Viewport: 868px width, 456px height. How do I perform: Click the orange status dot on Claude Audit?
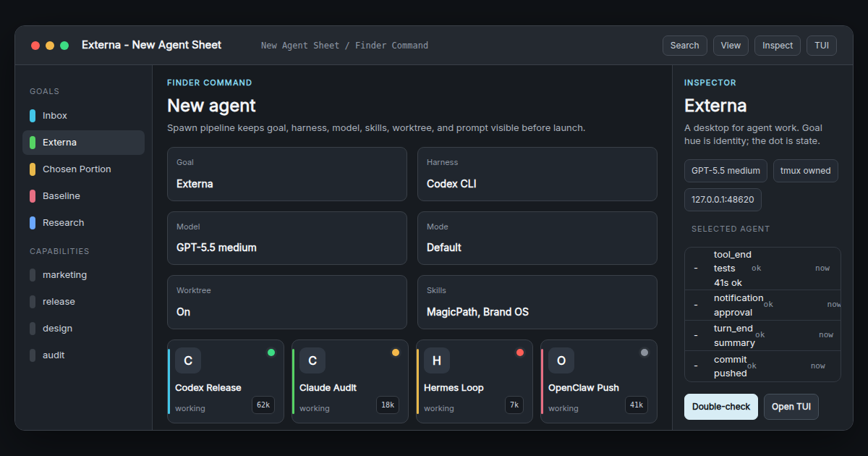tap(396, 352)
